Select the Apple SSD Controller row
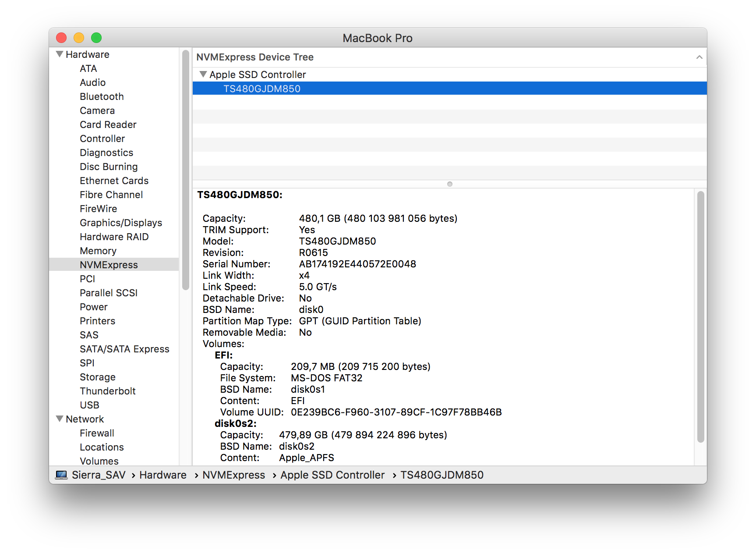The height and width of the screenshot is (554, 756). coord(449,75)
